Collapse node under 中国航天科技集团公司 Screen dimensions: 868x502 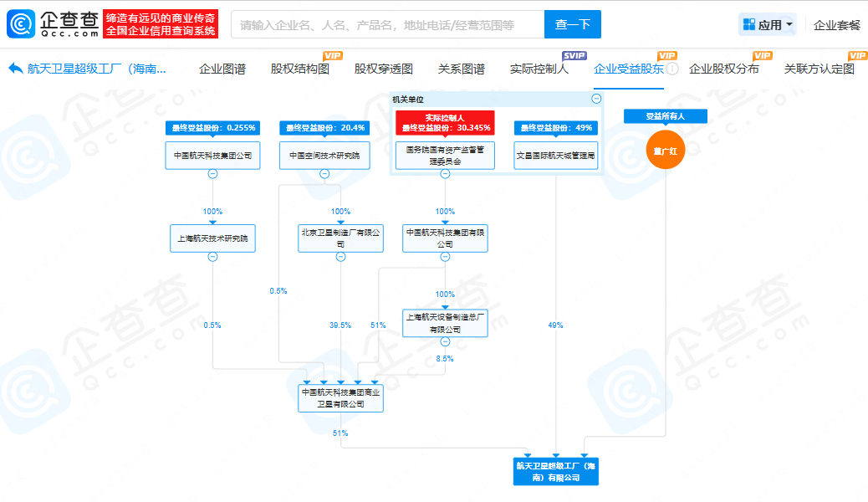point(212,174)
